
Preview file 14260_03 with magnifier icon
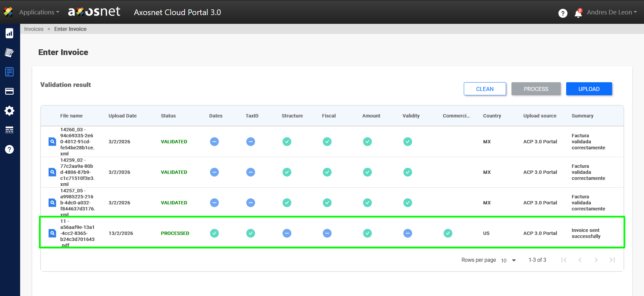tap(52, 142)
